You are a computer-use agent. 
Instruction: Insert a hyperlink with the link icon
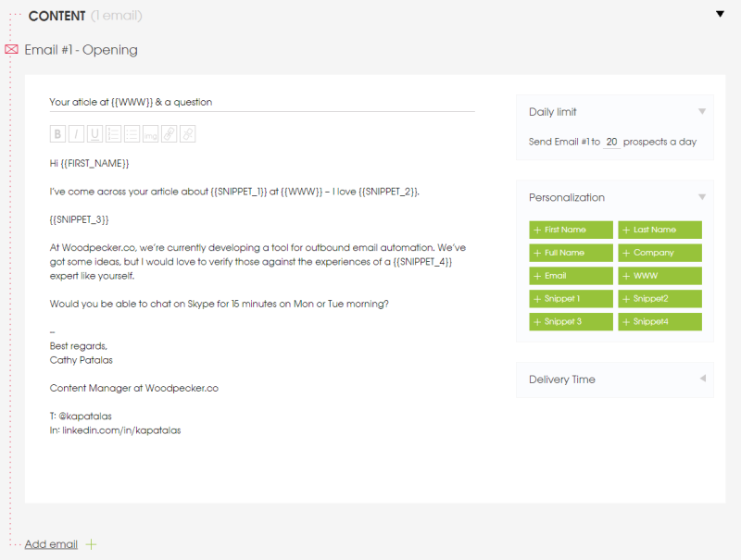click(169, 133)
